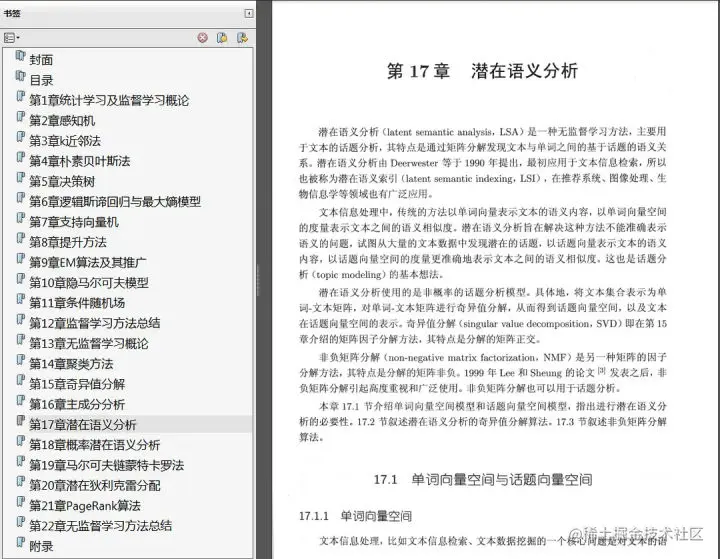
Task: Click bookmark icon beside 第5章决策树
Action: pos(20,177)
